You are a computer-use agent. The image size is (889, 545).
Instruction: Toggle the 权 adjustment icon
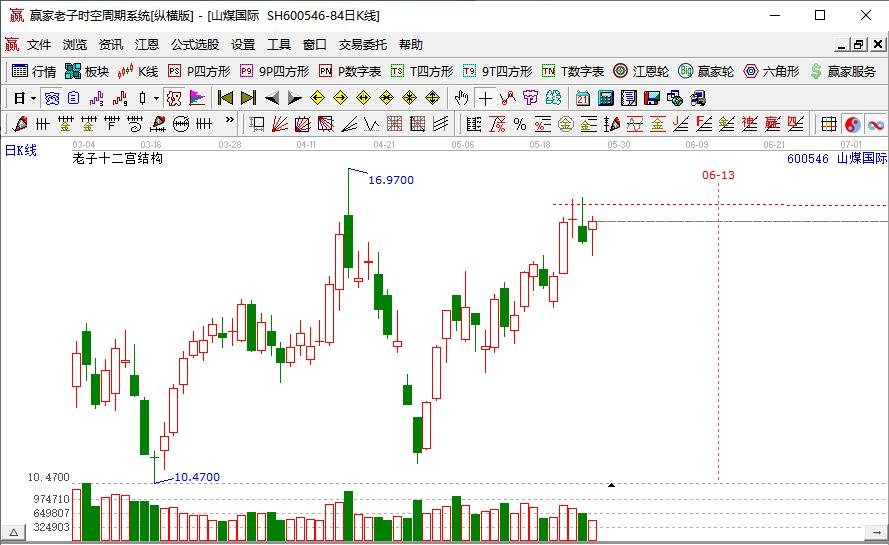(173, 98)
